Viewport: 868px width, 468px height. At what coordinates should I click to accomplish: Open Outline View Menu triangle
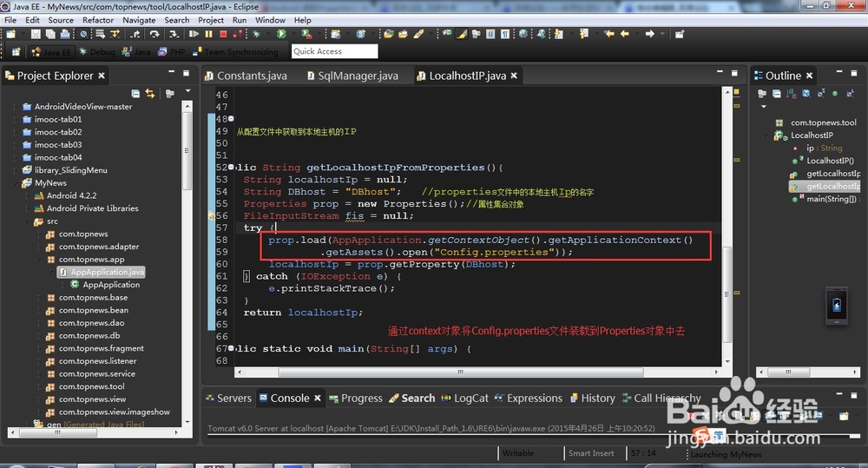point(763,106)
